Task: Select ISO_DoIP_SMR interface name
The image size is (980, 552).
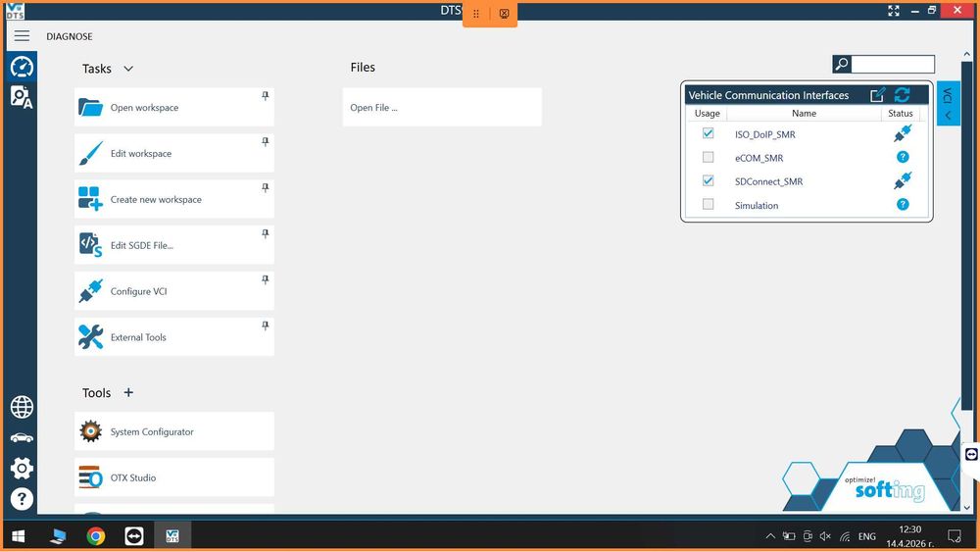Action: (765, 134)
